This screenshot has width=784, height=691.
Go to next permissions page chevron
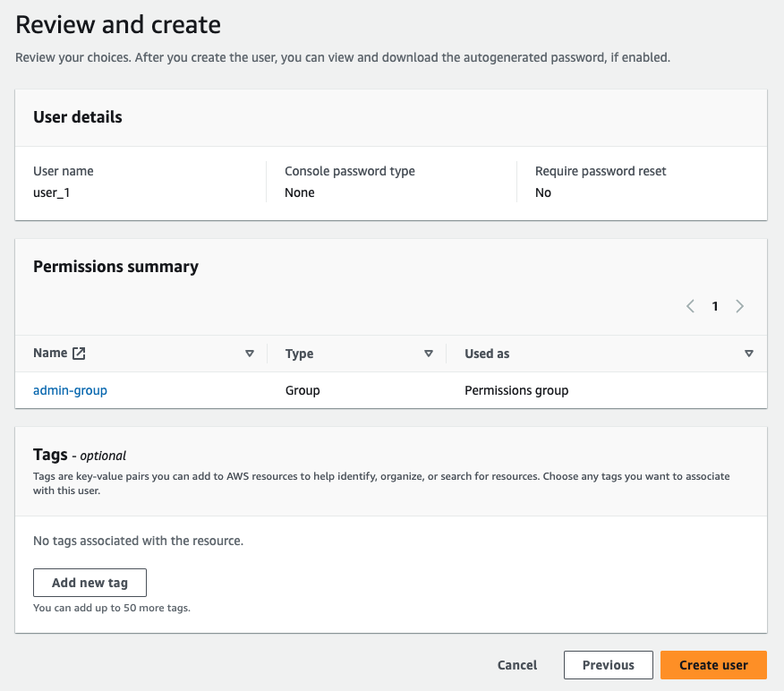pyautogui.click(x=739, y=306)
